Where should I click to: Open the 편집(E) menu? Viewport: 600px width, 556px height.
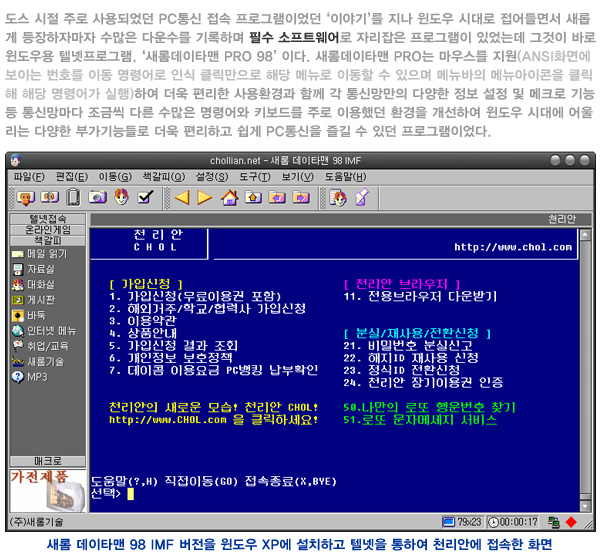click(72, 177)
